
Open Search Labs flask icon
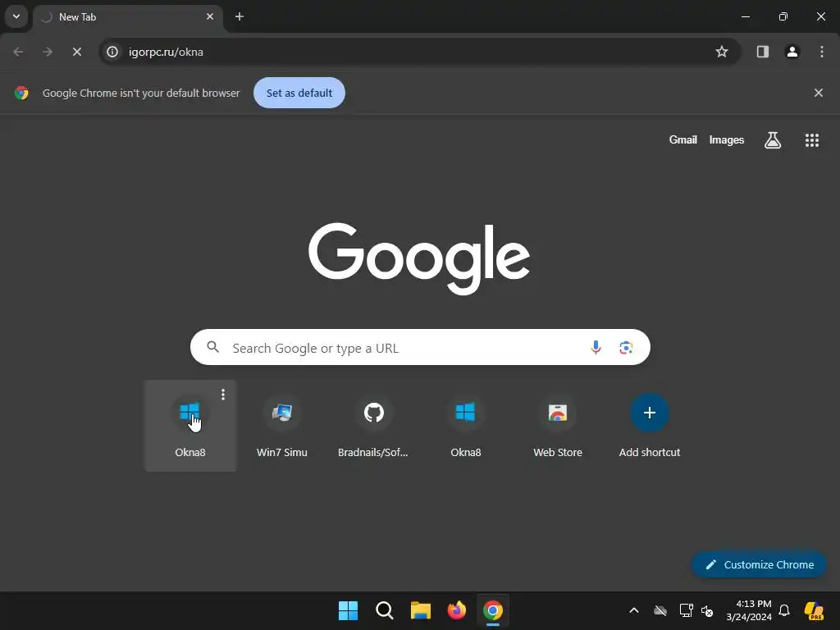point(773,140)
